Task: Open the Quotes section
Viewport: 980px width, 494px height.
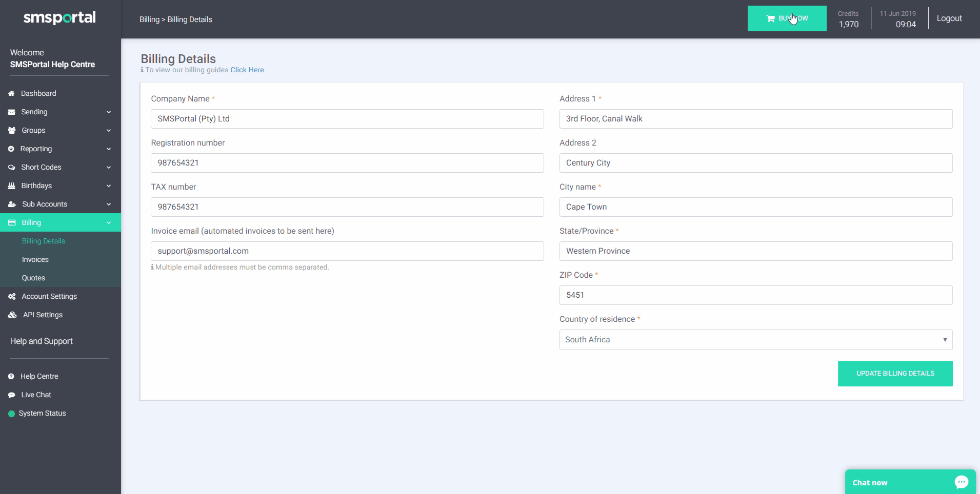Action: [x=33, y=278]
